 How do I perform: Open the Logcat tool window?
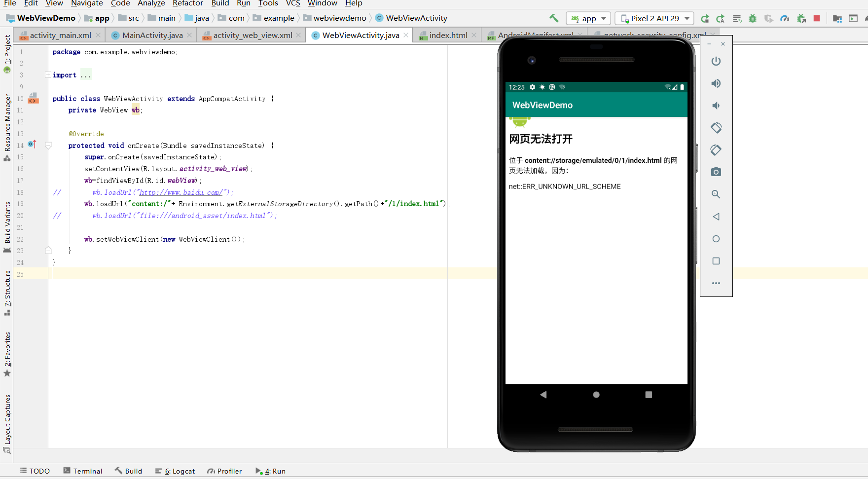tap(175, 471)
